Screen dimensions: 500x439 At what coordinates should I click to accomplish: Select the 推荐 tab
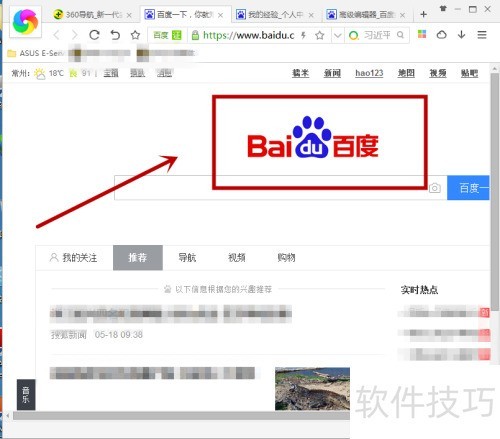[138, 257]
